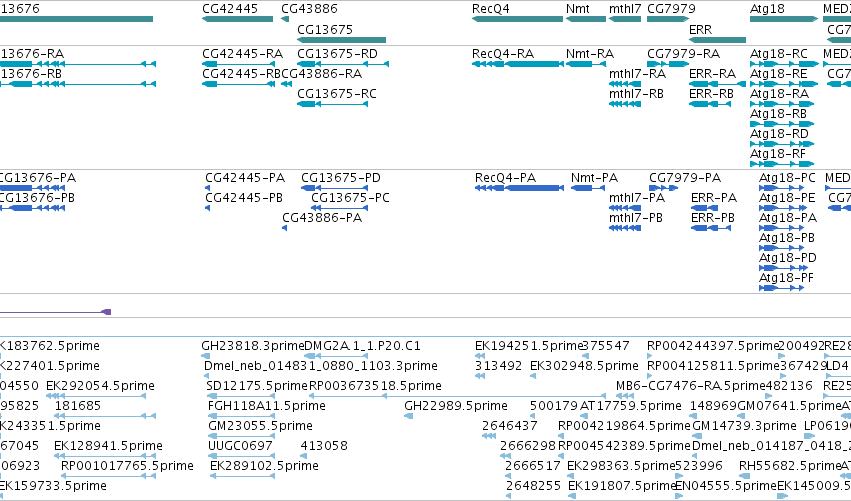Select the Nmt-RA transcript label

pos(589,54)
